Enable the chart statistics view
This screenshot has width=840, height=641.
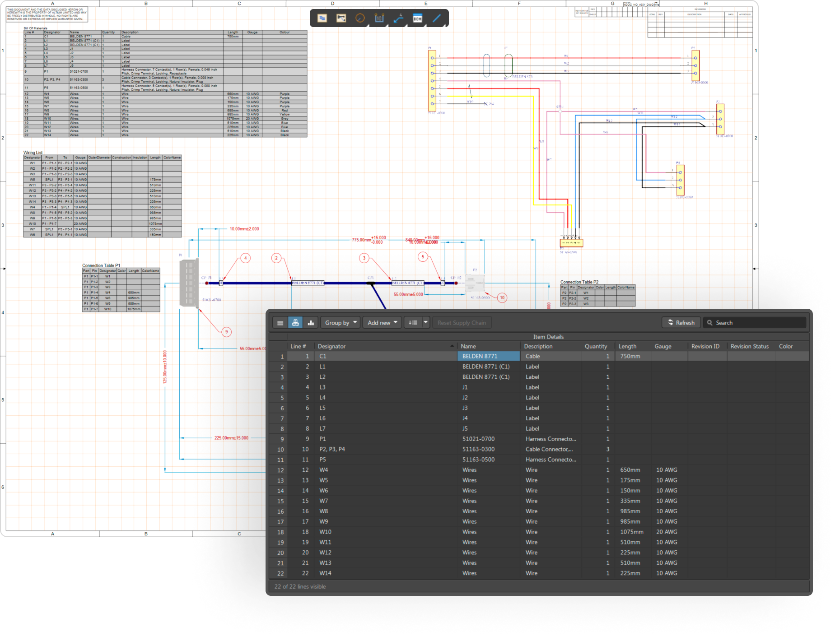pyautogui.click(x=311, y=322)
